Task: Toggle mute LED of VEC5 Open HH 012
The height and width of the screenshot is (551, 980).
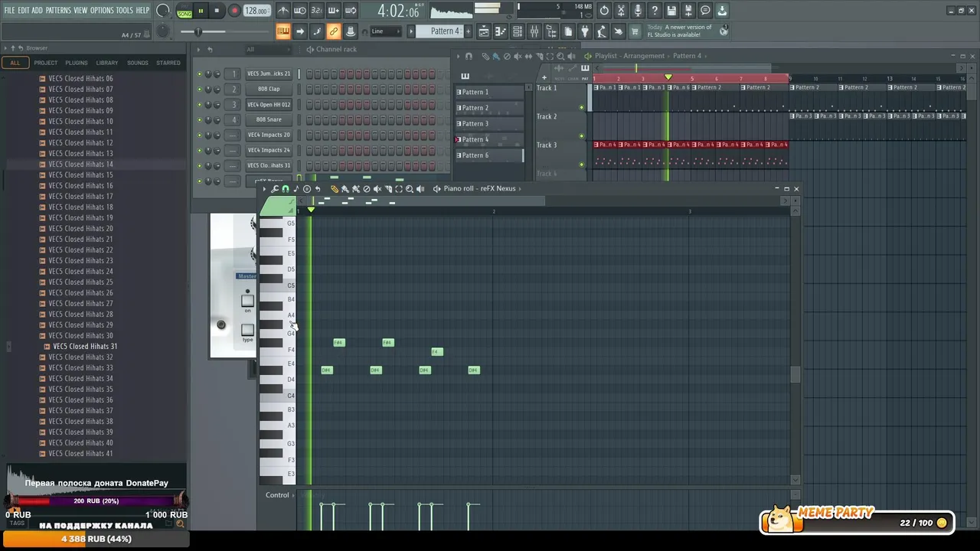Action: tap(200, 104)
